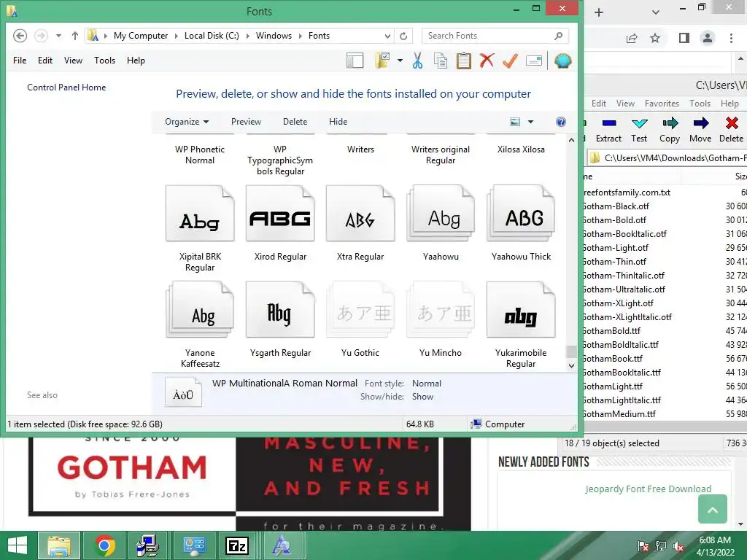The height and width of the screenshot is (560, 747).
Task: Open Control Panel Home link
Action: tap(66, 87)
